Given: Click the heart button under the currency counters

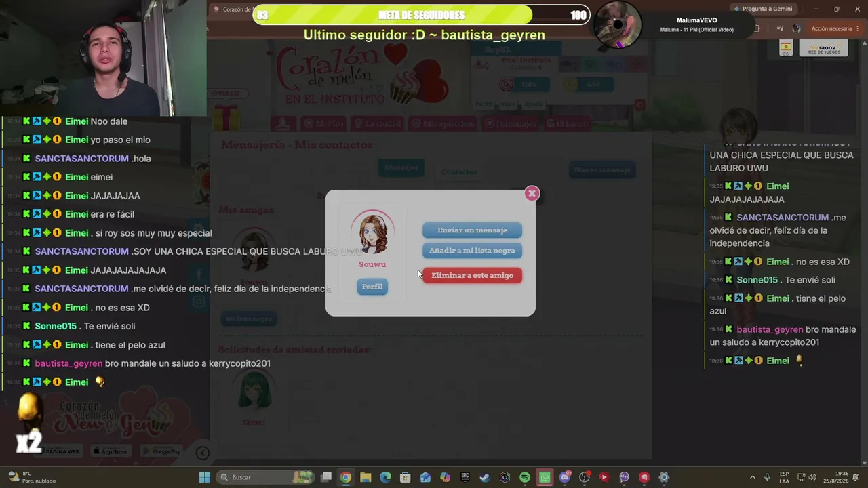Looking at the screenshot, I should (x=639, y=105).
